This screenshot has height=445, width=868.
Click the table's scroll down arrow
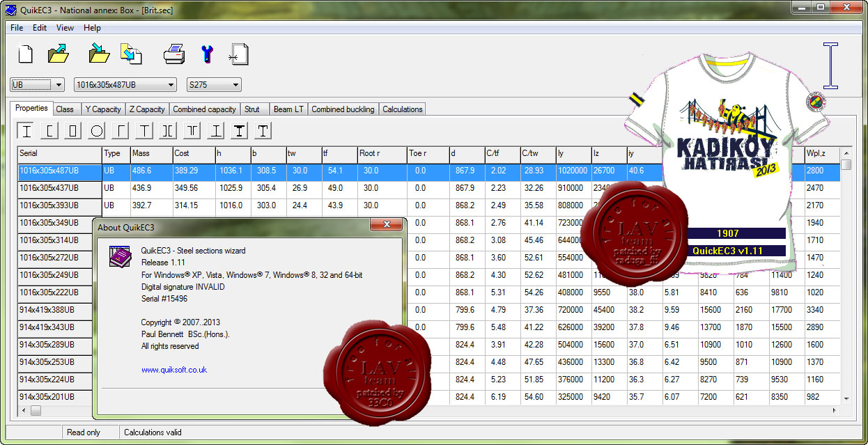click(846, 398)
